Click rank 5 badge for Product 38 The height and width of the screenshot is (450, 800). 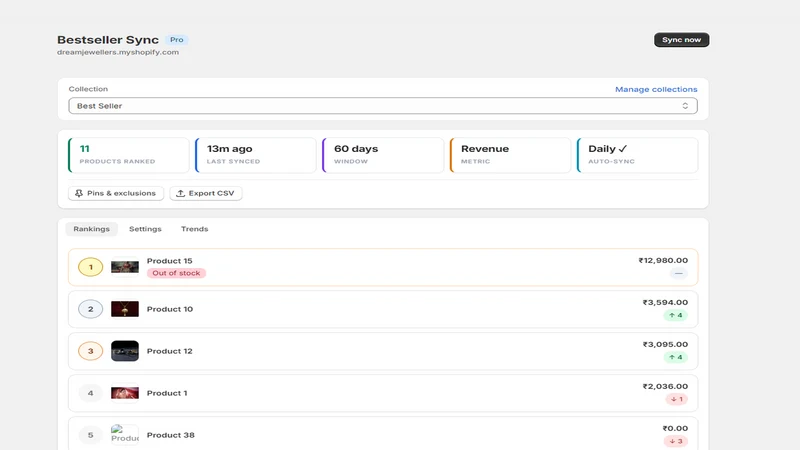90,435
